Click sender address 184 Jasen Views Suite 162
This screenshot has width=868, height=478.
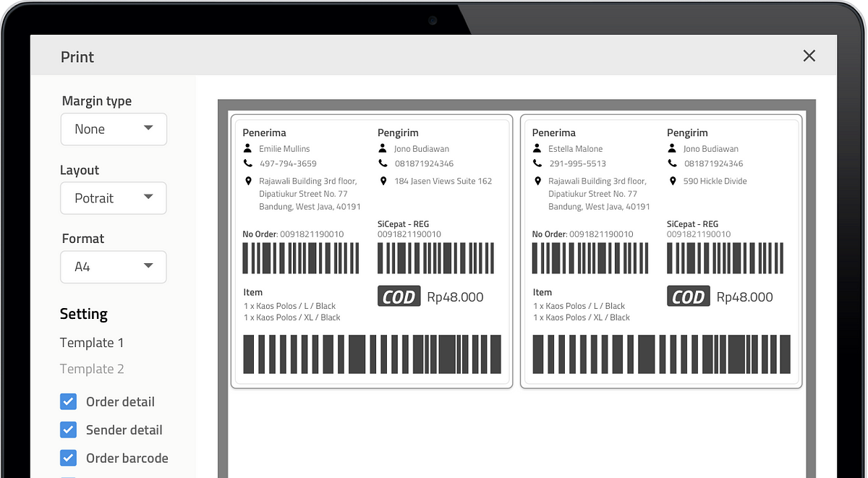(443, 181)
